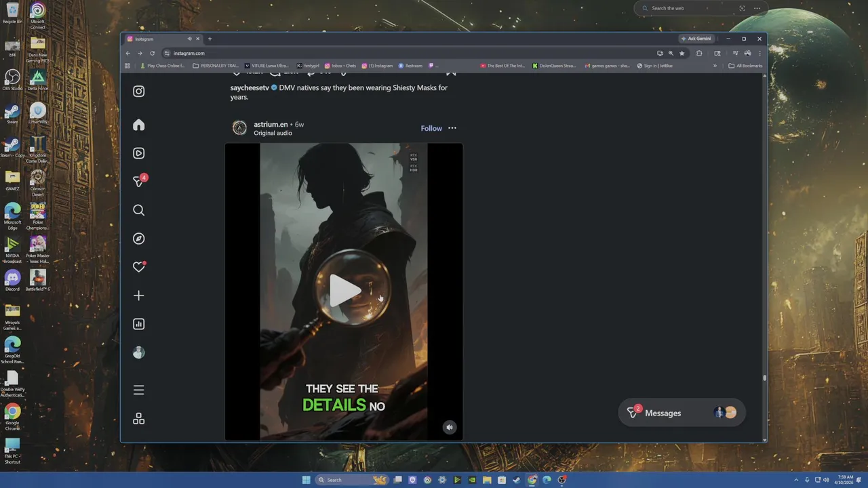The image size is (868, 488).
Task: Open Reels in Instagram sidebar
Action: pos(138,153)
